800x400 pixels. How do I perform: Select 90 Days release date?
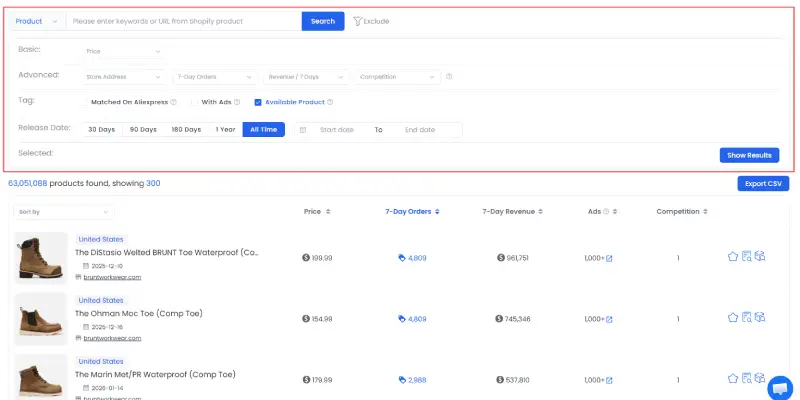[x=143, y=130]
